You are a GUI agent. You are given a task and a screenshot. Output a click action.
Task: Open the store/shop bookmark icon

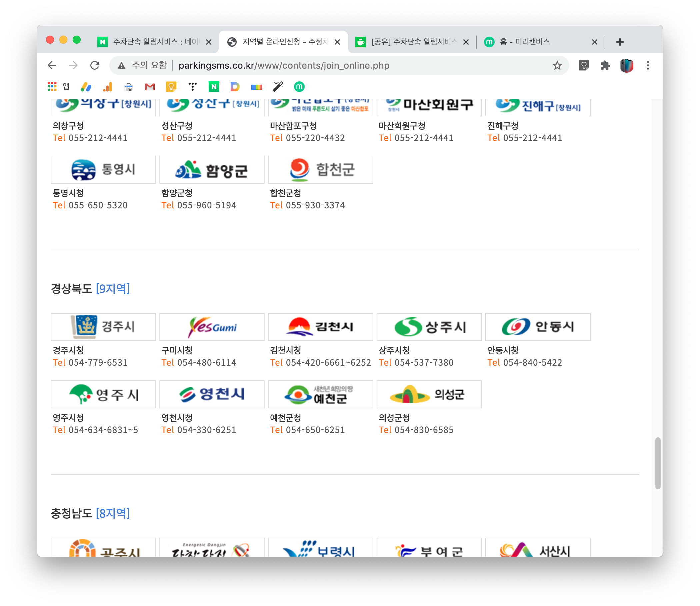point(129,87)
